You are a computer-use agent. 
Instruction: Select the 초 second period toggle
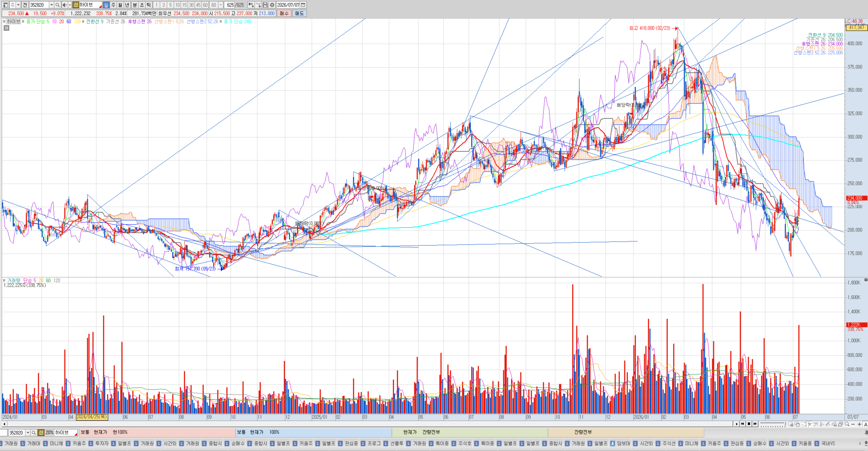(x=142, y=5)
